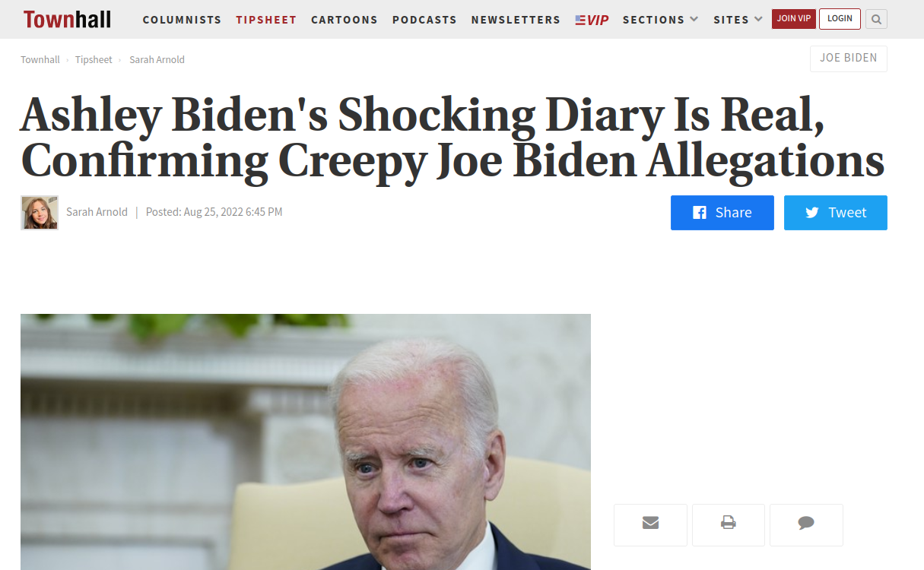The width and height of the screenshot is (924, 570).
Task: Click the email envelope icon
Action: pos(650,523)
